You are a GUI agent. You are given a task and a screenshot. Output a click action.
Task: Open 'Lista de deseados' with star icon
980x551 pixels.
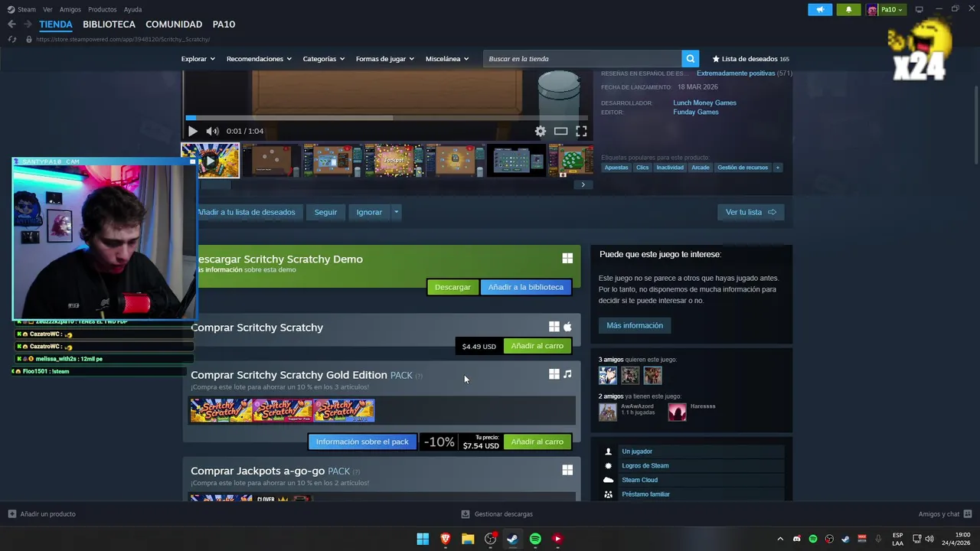[751, 59]
